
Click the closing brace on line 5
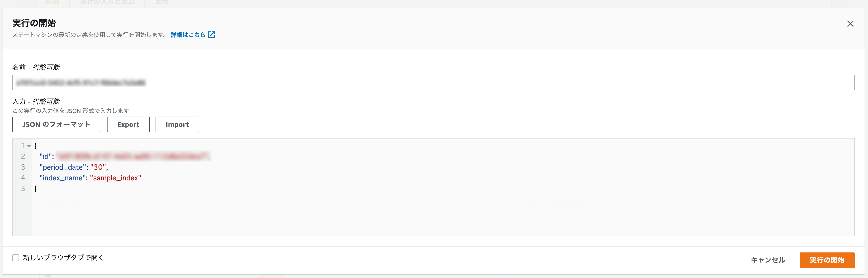click(x=36, y=189)
